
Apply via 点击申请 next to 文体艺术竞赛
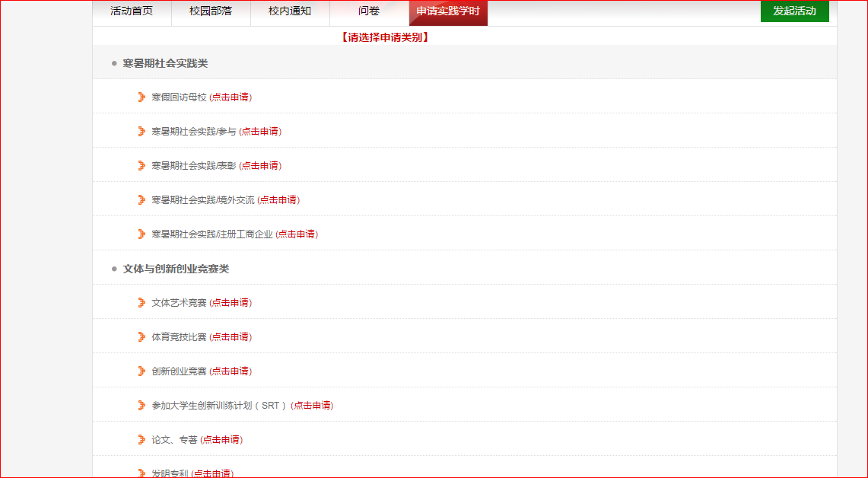coord(231,303)
